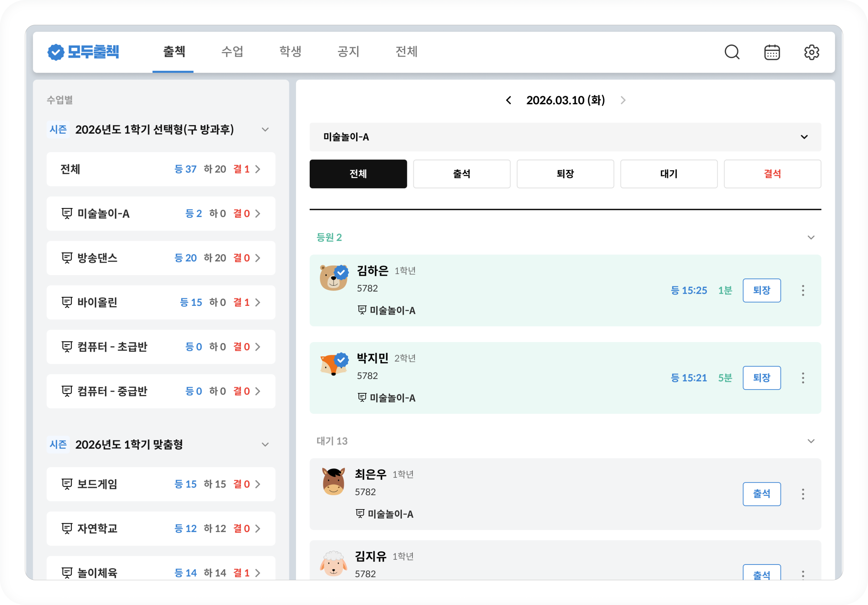
Task: Switch to the 학생 tab
Action: tap(290, 51)
